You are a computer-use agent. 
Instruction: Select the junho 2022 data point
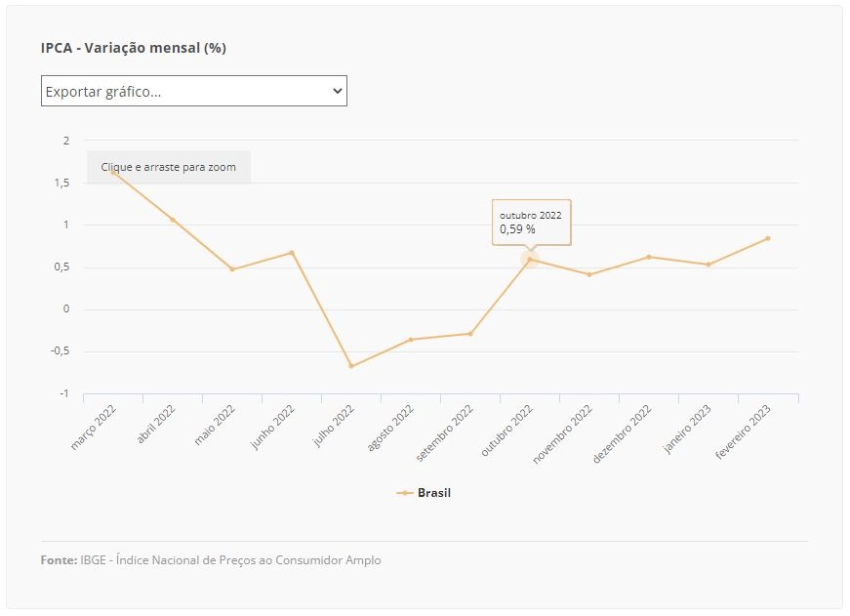pos(292,253)
